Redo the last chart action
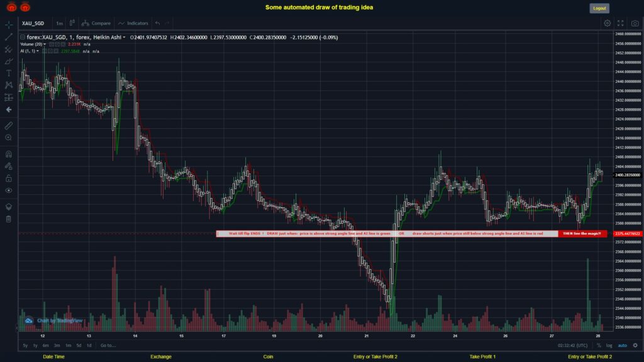The width and height of the screenshot is (644, 362). tap(167, 23)
